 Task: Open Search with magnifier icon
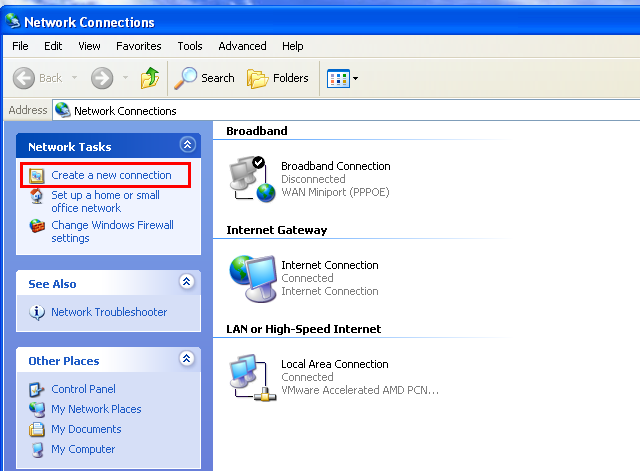(x=185, y=78)
